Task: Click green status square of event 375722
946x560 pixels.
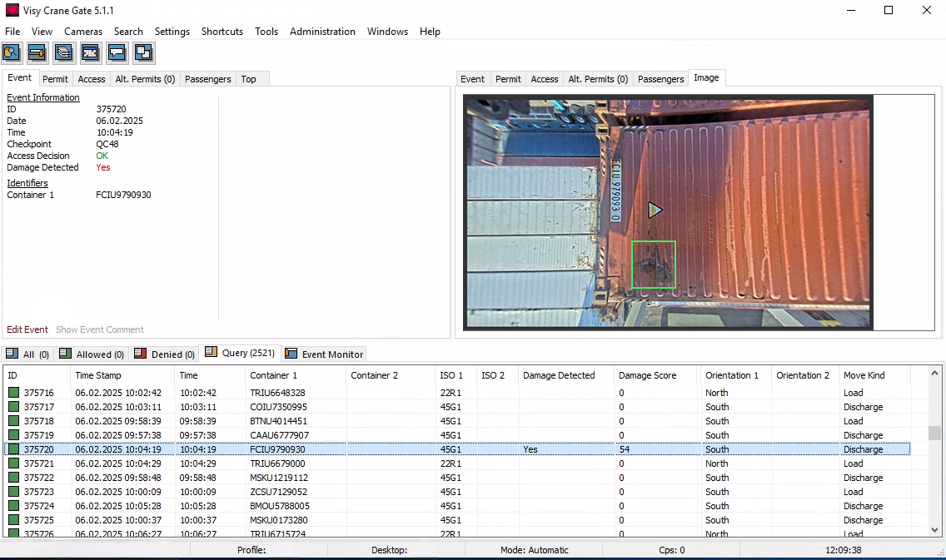Action: coord(13,478)
